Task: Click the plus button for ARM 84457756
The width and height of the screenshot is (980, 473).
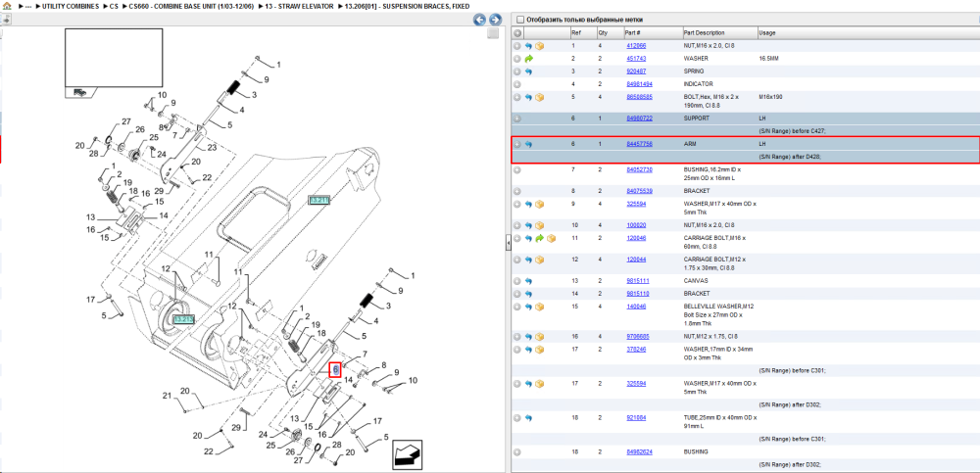Action: point(516,144)
